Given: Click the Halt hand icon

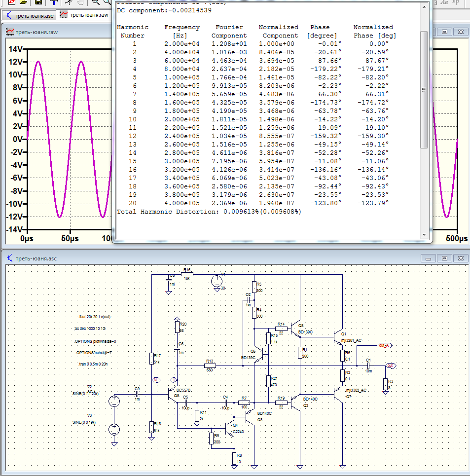Looking at the screenshot, I should [x=80, y=2].
